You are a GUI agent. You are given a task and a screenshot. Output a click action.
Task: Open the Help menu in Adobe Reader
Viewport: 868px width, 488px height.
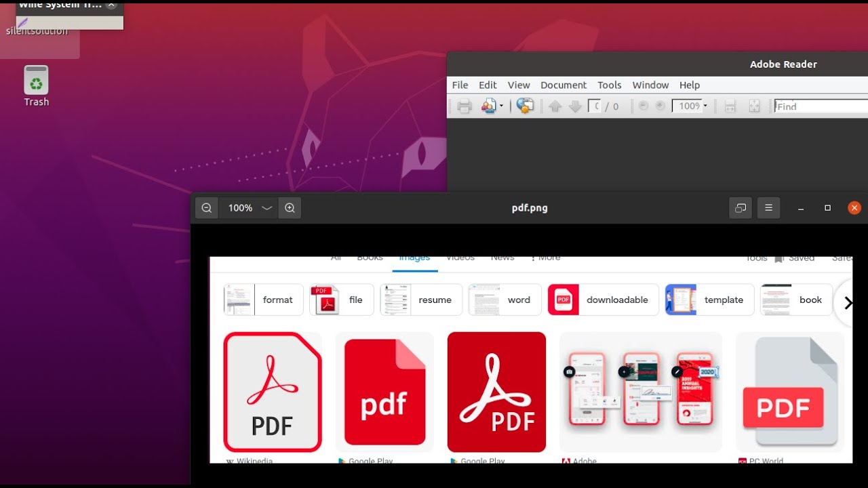(x=690, y=85)
